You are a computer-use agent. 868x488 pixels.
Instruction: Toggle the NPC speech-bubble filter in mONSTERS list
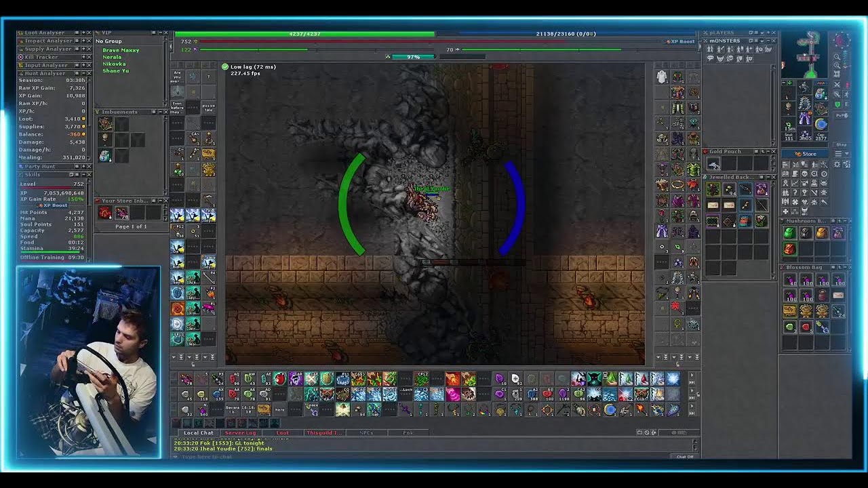[x=710, y=58]
